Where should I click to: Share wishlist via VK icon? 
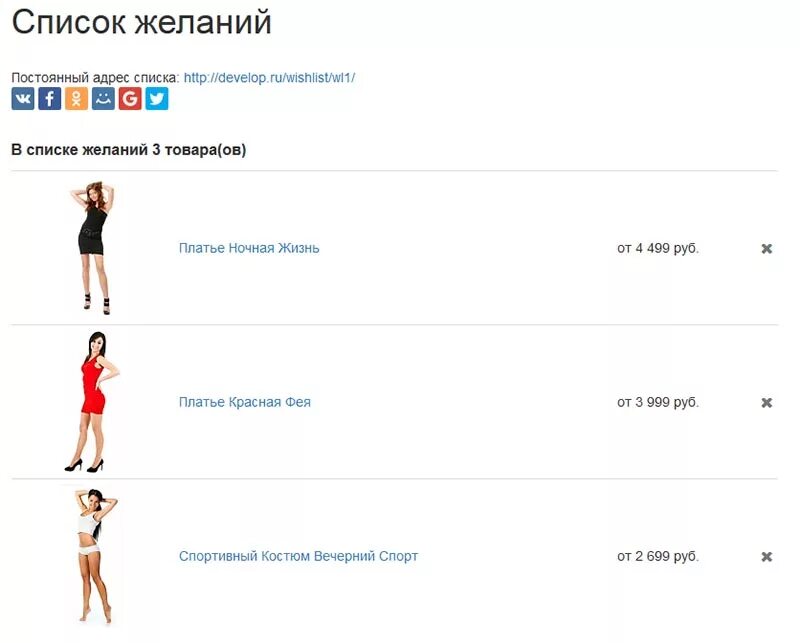click(x=23, y=98)
